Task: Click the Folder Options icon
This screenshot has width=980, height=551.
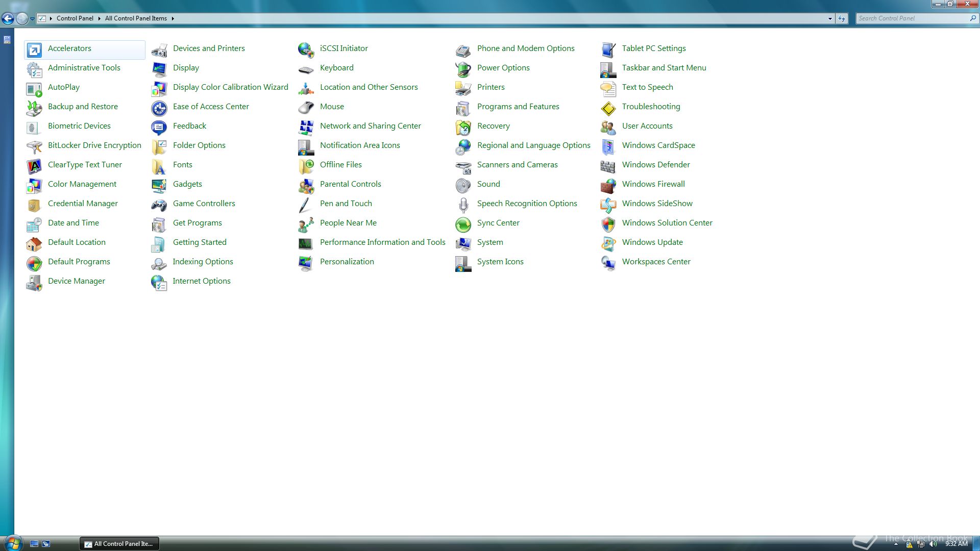Action: pyautogui.click(x=159, y=146)
